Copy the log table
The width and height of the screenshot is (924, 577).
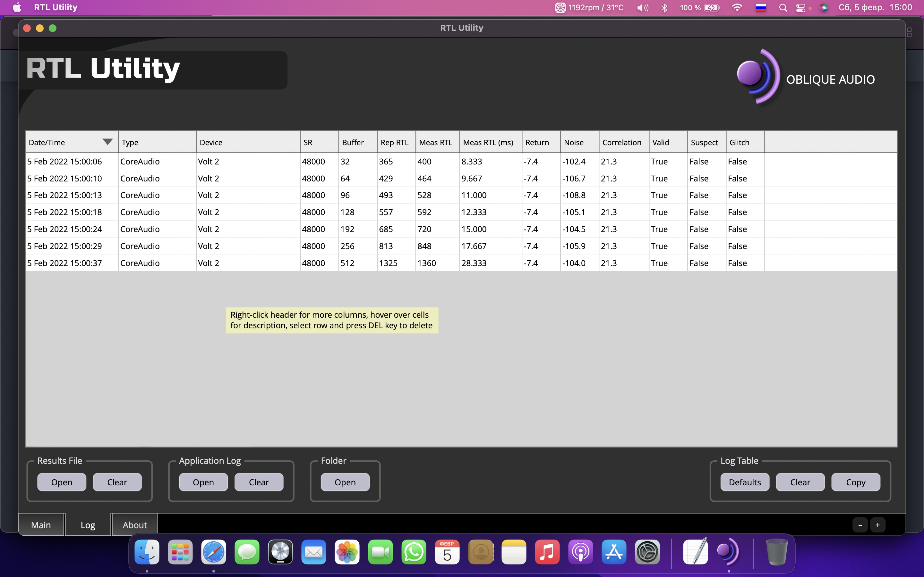click(x=855, y=482)
